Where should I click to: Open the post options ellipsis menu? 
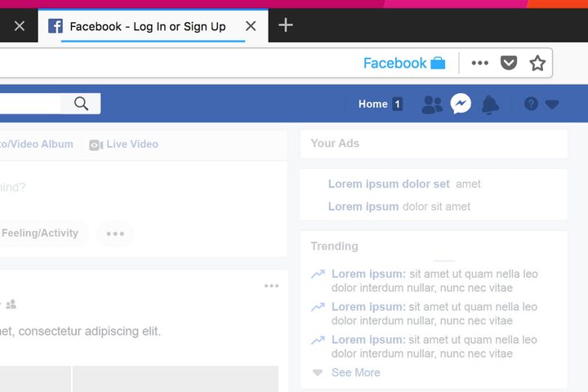tap(271, 286)
